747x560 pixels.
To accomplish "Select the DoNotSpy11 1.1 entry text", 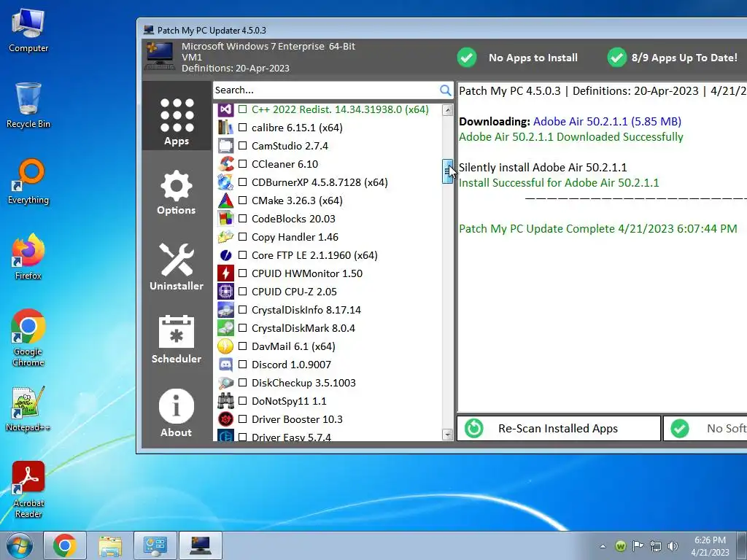I will pos(289,401).
